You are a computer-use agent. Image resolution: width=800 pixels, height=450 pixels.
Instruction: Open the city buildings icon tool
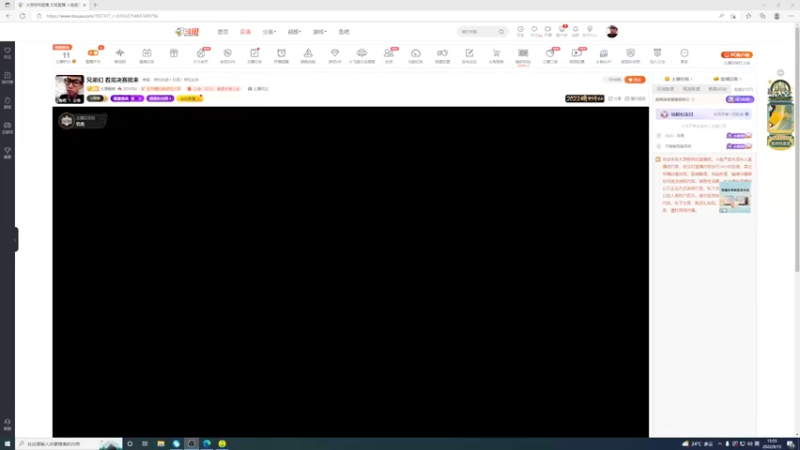click(604, 53)
